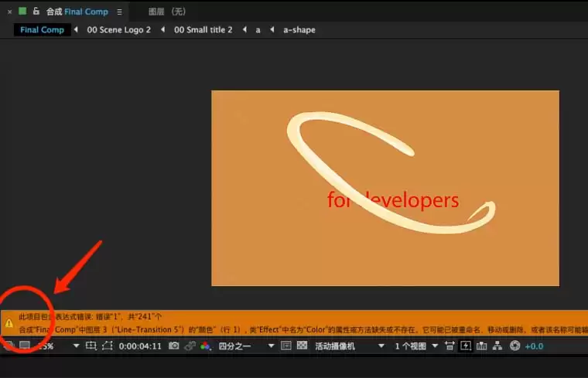Click the current time 0:00:04:11 readout
Image resolution: width=588 pixels, height=378 pixels.
coord(140,346)
